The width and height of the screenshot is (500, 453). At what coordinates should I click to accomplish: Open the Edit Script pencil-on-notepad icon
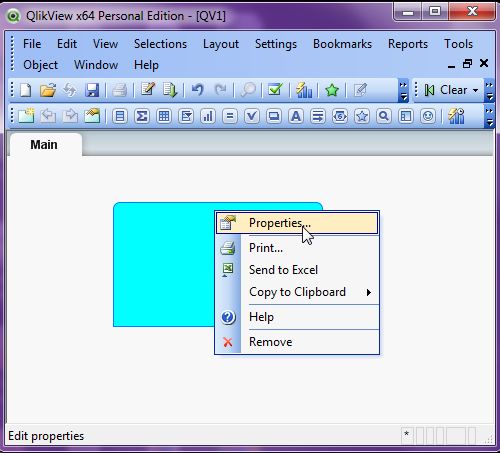[148, 90]
